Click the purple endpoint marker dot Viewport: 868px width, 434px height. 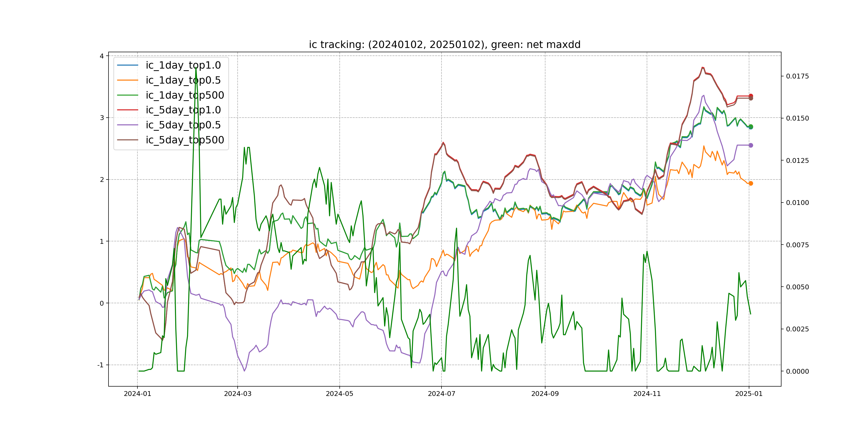(750, 145)
